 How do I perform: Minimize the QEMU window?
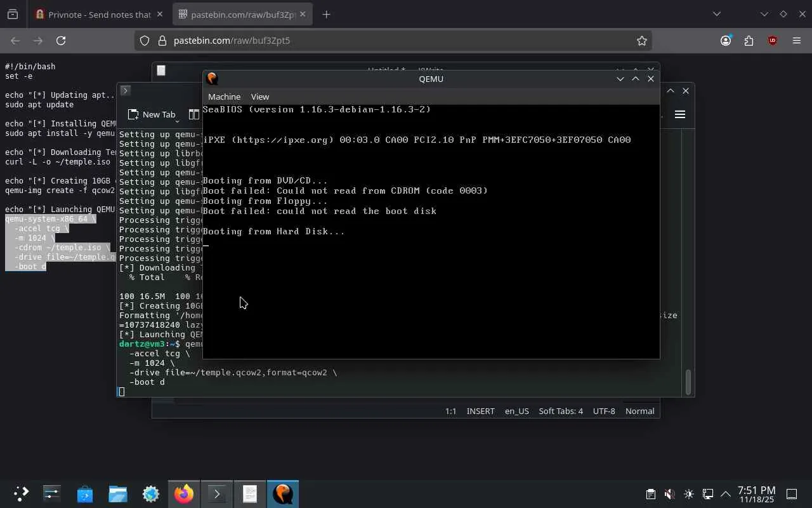[x=620, y=79]
